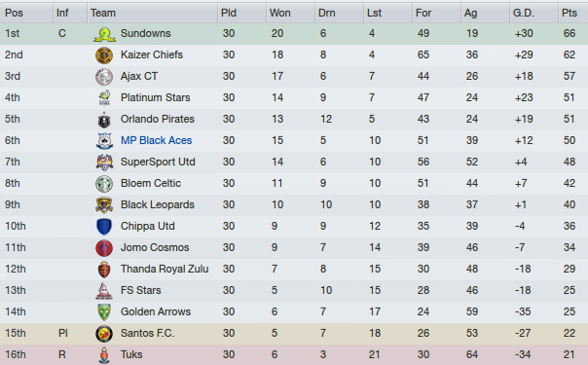Viewport: 588px width, 365px height.
Task: Open the Santos F.C. crest icon
Action: (104, 334)
